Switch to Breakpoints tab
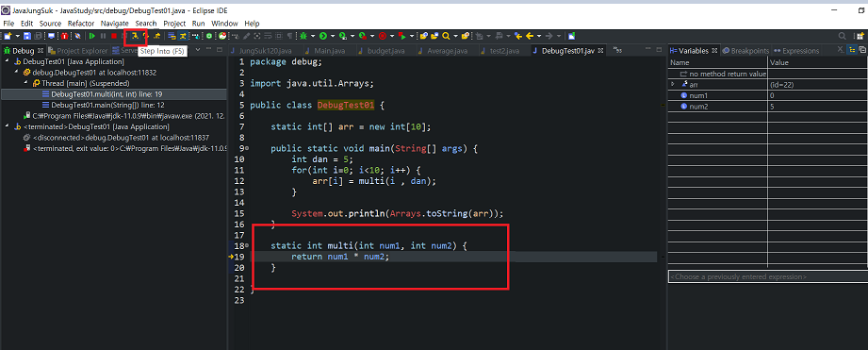Image resolution: width=868 pixels, height=350 pixels. [745, 50]
